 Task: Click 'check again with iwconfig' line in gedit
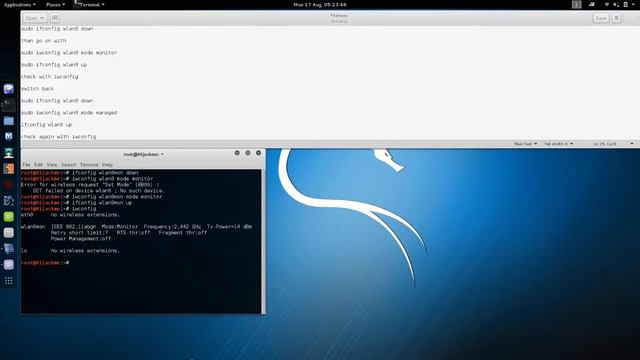[59, 136]
